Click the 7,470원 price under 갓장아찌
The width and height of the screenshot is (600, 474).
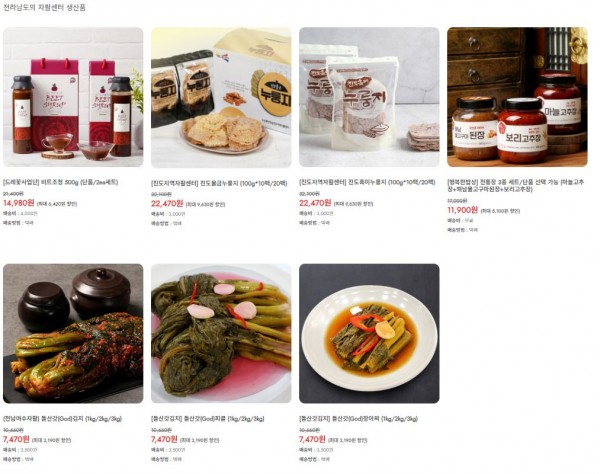[x=312, y=439]
